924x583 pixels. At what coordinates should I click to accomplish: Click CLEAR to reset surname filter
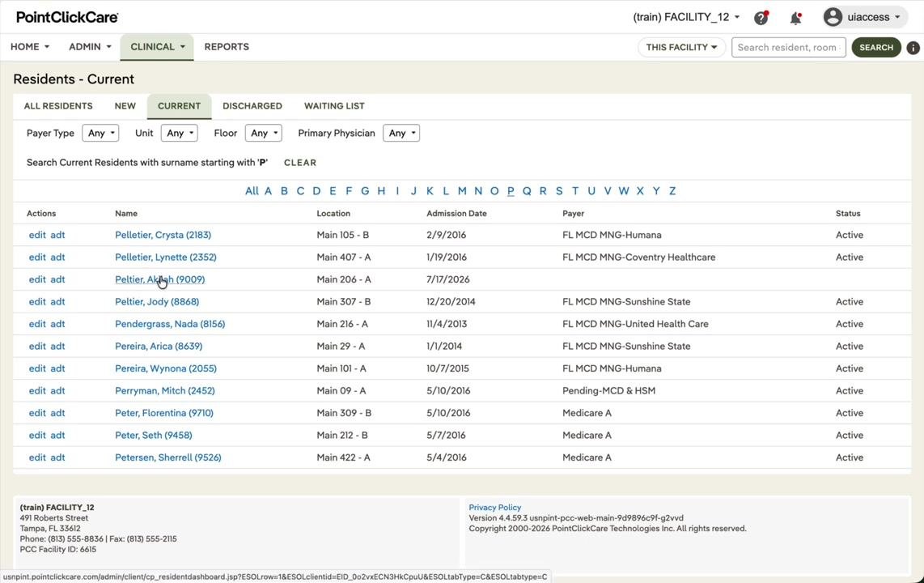click(x=300, y=163)
